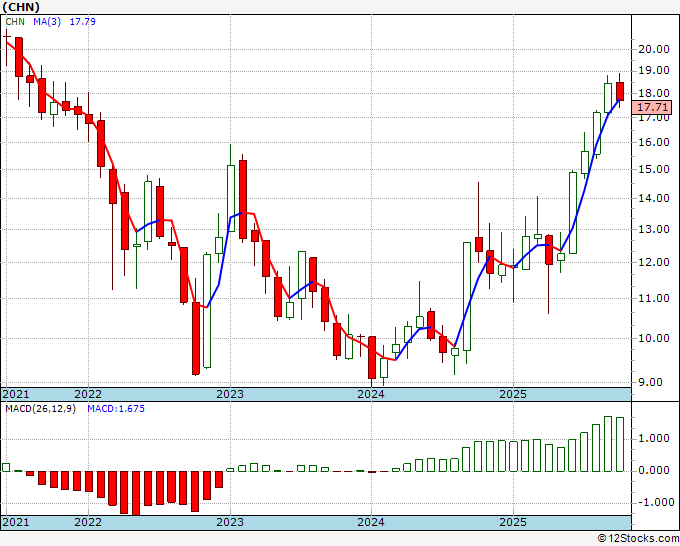Click the 0.000 MACD axis label

pos(654,471)
